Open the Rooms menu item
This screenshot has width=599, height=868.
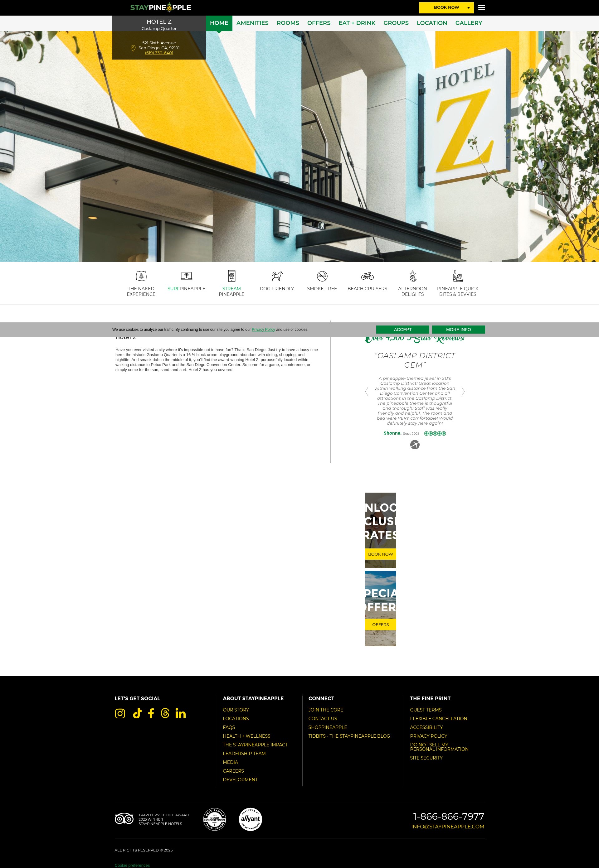tap(288, 23)
